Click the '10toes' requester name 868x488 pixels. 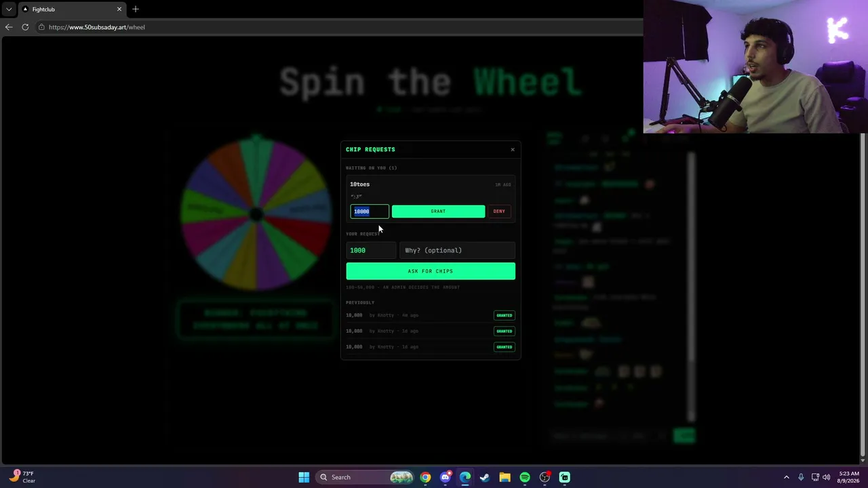(x=359, y=184)
